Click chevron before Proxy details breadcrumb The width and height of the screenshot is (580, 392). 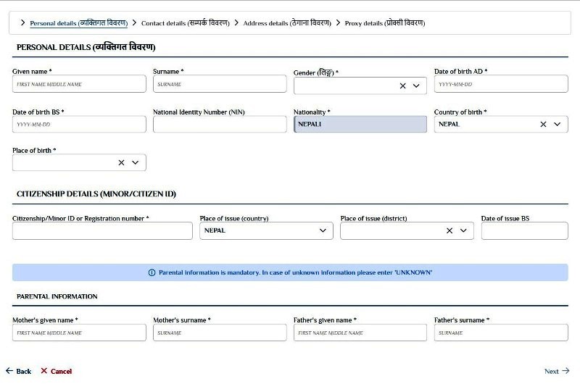[338, 23]
